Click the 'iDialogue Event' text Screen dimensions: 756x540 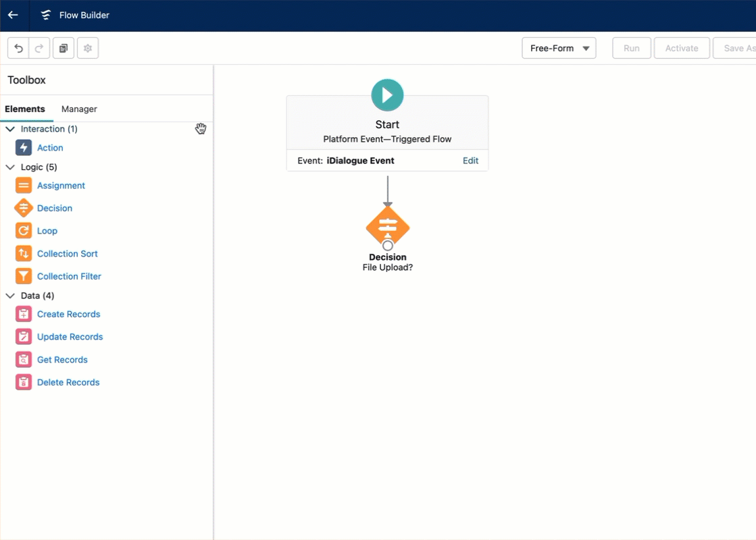point(360,161)
